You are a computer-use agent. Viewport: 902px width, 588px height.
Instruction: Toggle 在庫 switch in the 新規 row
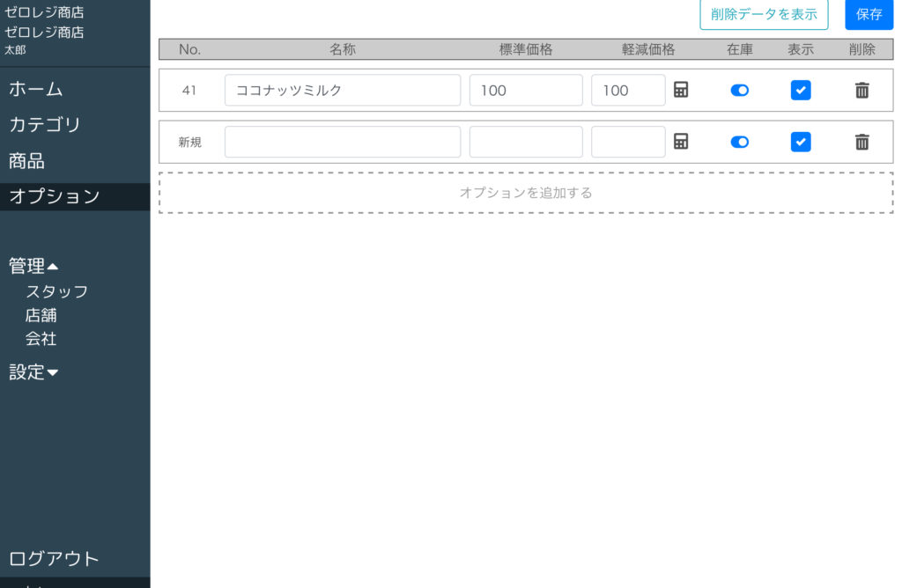(x=740, y=142)
